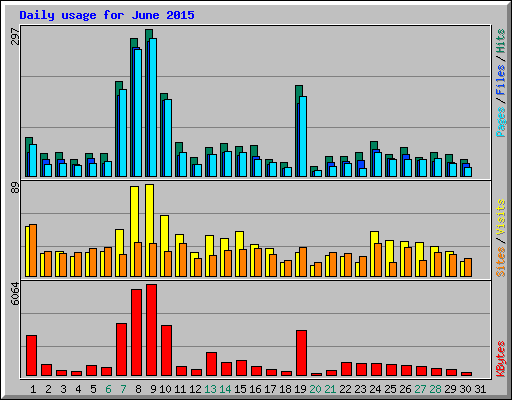Click the red "KBytes" legend label

tap(500, 359)
